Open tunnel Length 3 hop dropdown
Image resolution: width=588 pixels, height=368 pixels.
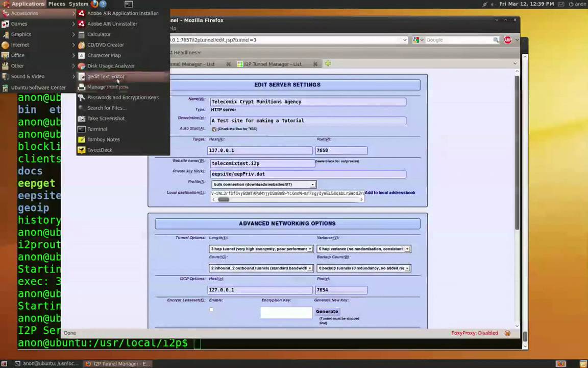point(261,248)
